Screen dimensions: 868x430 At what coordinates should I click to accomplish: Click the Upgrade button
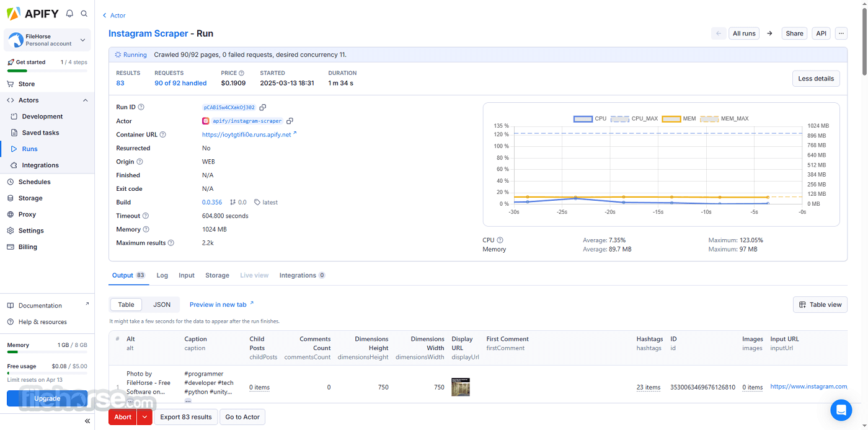(x=47, y=398)
